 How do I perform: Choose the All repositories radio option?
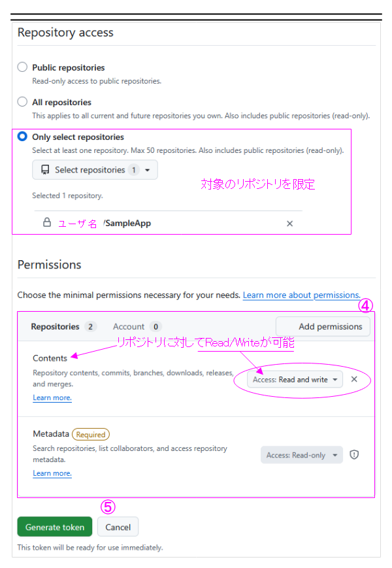[23, 102]
